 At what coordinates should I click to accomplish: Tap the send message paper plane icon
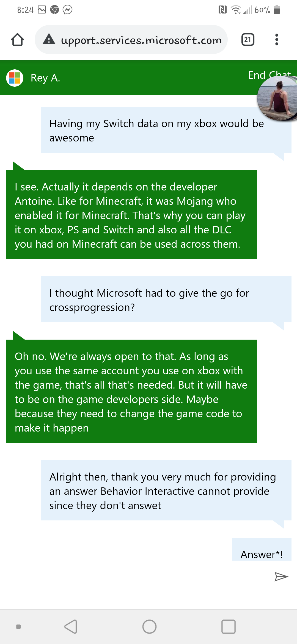tap(281, 576)
